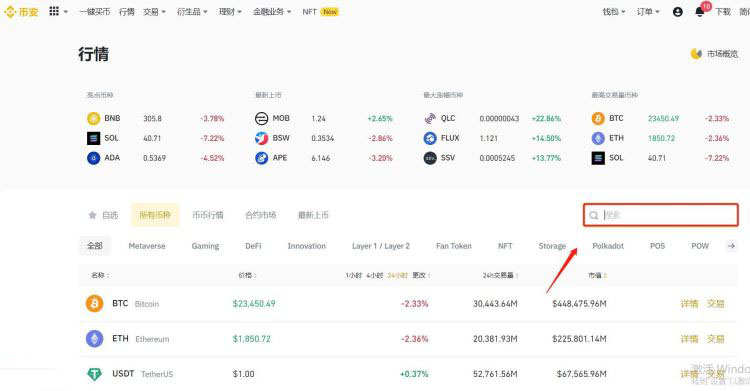Select the Innovation category filter

pyautogui.click(x=307, y=246)
